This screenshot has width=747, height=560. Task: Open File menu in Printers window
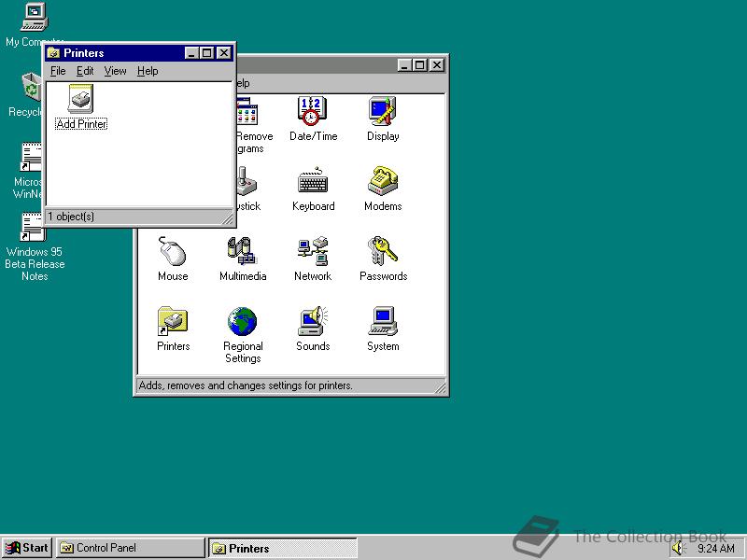pos(58,71)
